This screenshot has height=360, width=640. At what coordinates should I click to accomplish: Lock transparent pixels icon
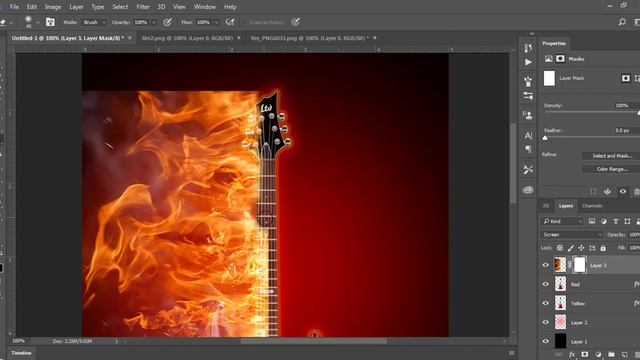560,248
